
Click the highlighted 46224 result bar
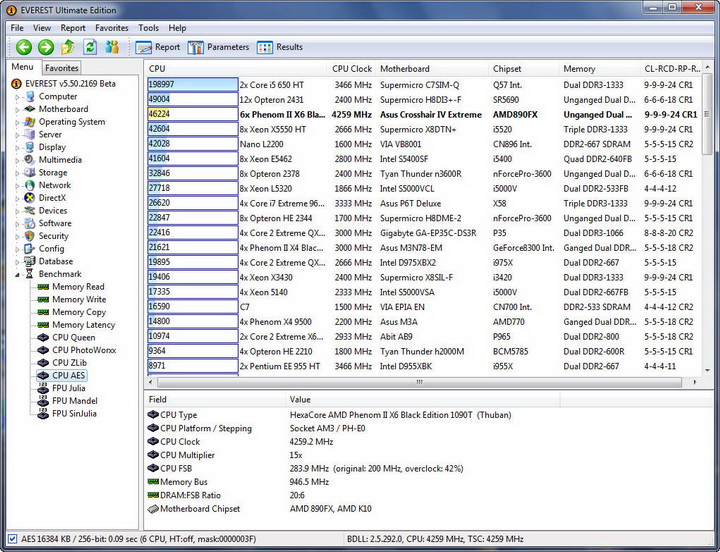(193, 114)
